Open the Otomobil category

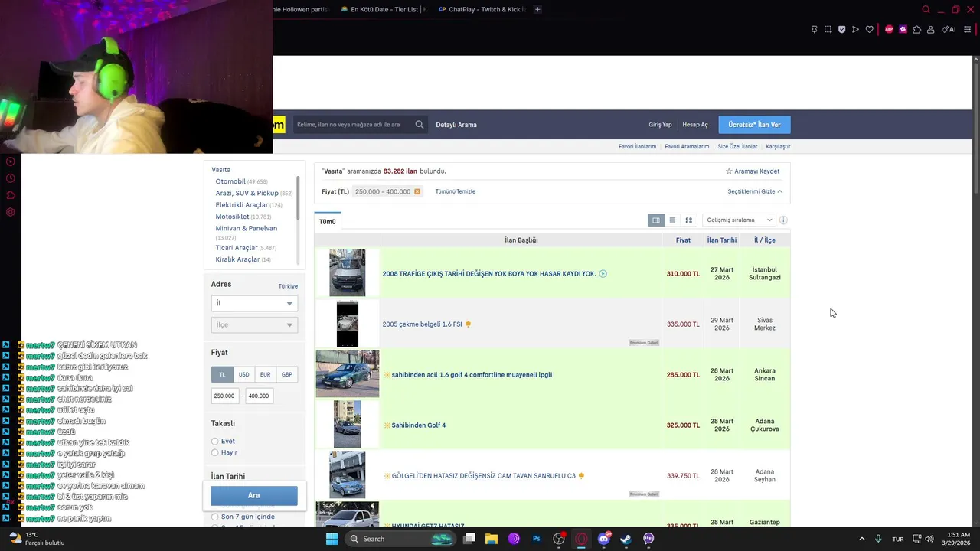tap(230, 181)
